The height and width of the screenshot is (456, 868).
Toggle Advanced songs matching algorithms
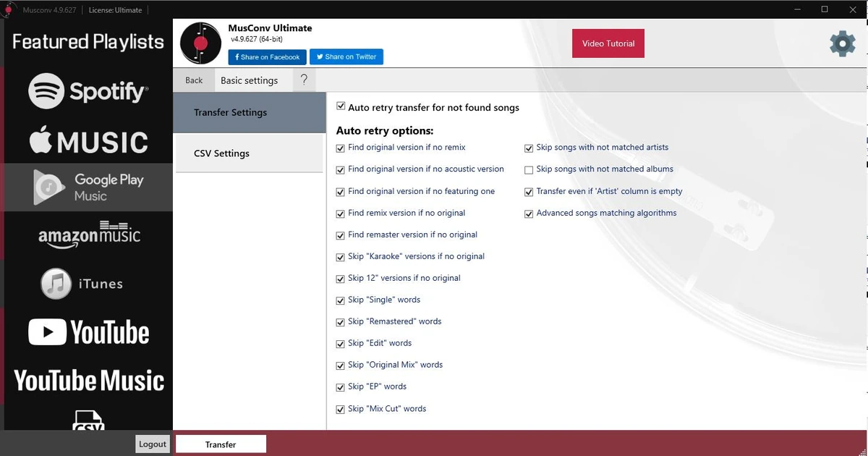tap(529, 214)
